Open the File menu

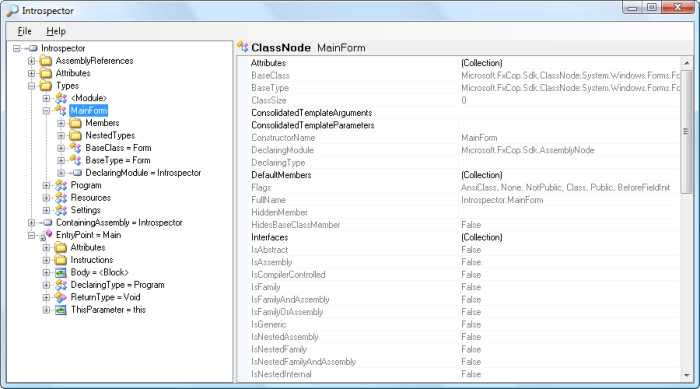point(25,31)
